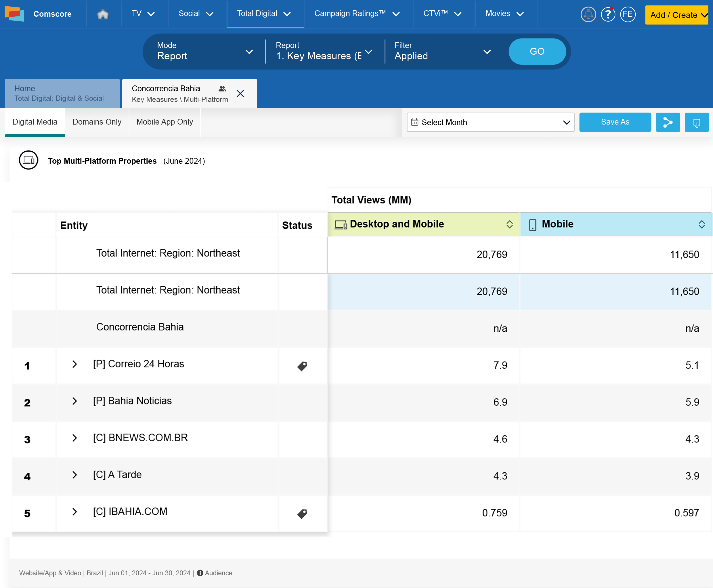Viewport: 713px width, 588px height.
Task: Open the Campaign Ratings menu
Action: coord(357,14)
